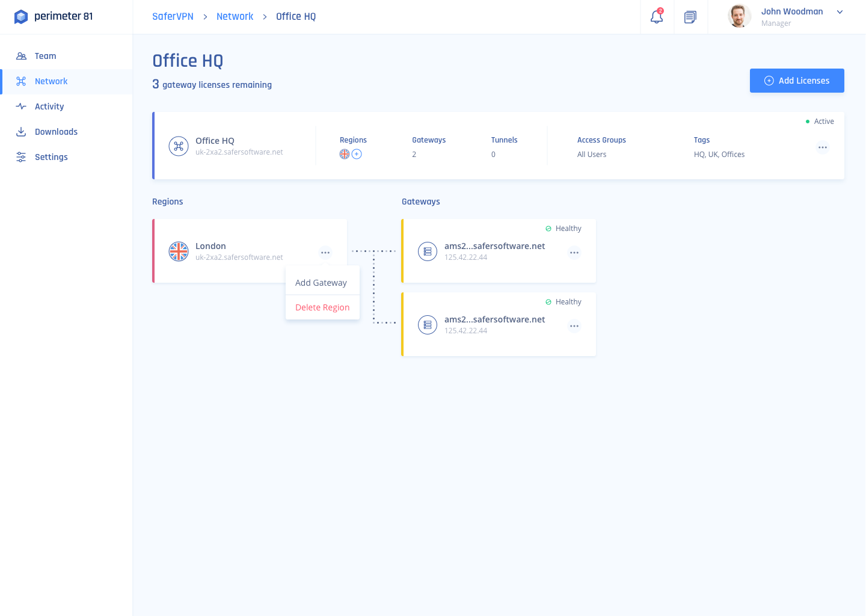Click the Office HQ page heading
866x616 pixels.
[x=188, y=61]
